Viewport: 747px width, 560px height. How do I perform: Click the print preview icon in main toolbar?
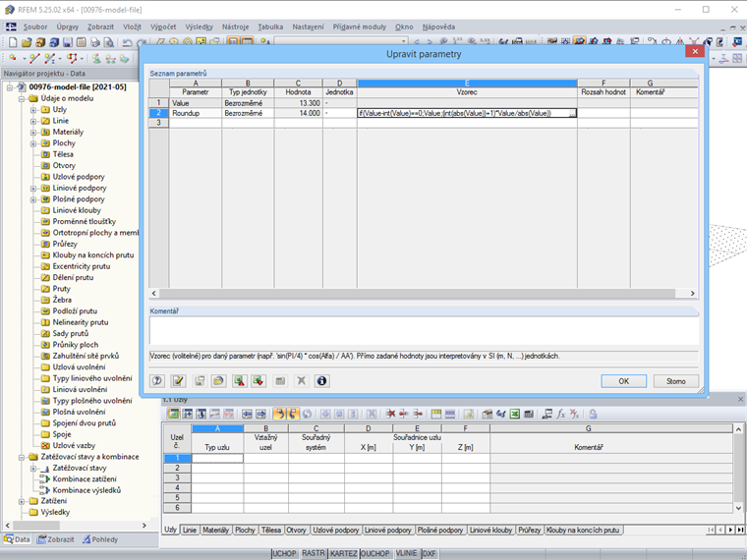coord(109,42)
